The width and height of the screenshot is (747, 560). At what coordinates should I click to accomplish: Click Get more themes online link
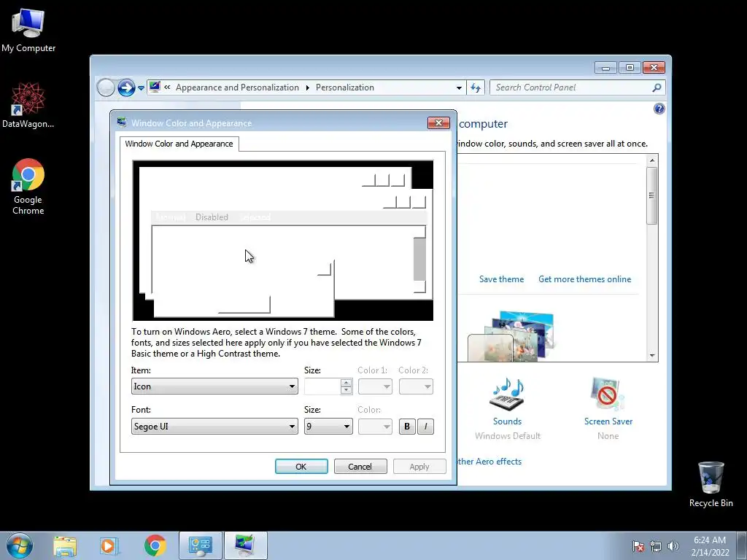[x=584, y=279]
